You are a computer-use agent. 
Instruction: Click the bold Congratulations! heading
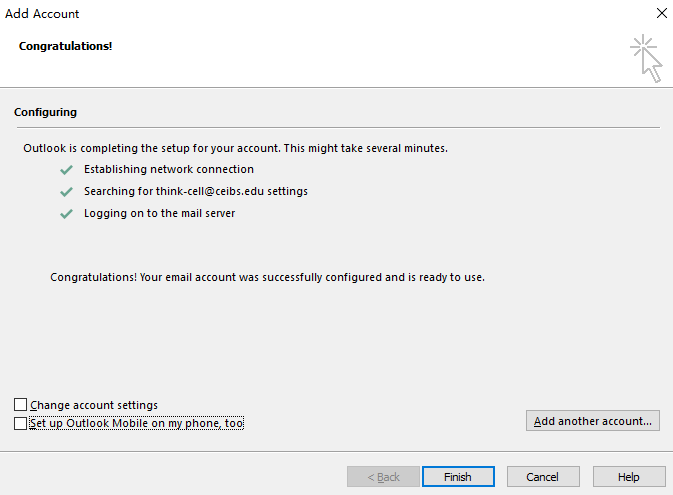65,46
